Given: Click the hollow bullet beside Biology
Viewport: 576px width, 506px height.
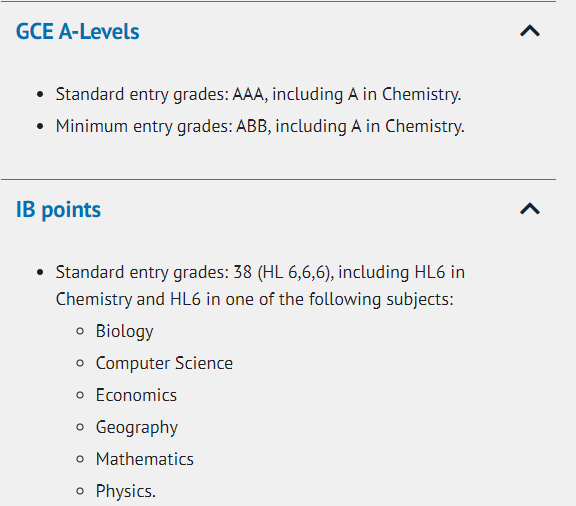Looking at the screenshot, I should click(80, 331).
